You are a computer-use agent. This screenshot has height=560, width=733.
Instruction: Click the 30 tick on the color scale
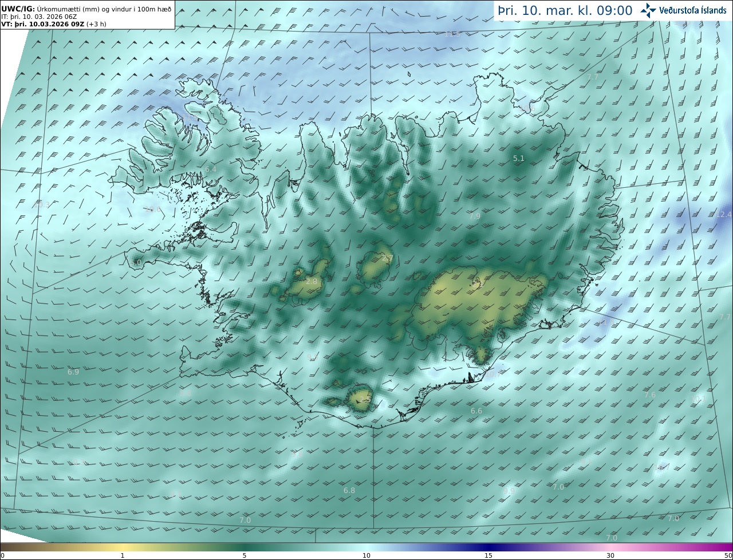610,555
